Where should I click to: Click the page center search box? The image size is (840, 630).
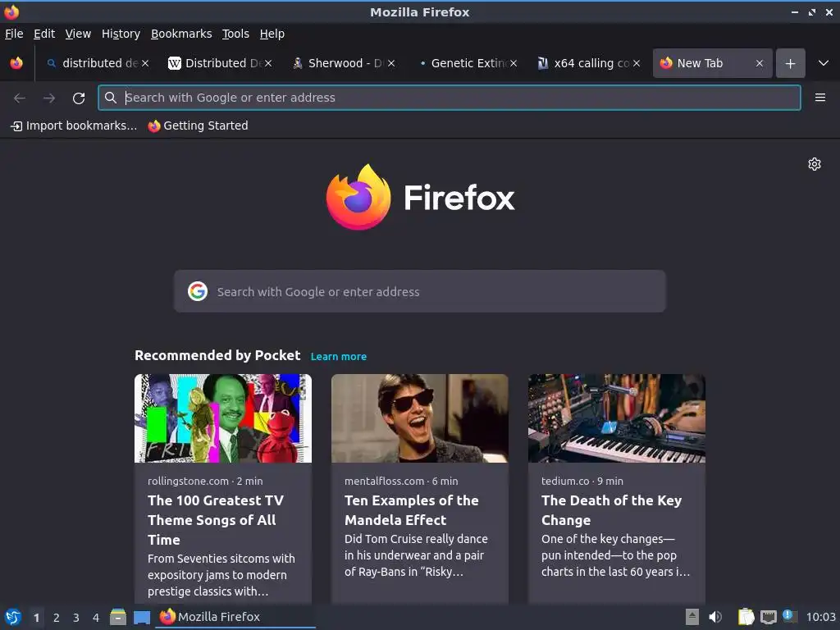(x=419, y=291)
